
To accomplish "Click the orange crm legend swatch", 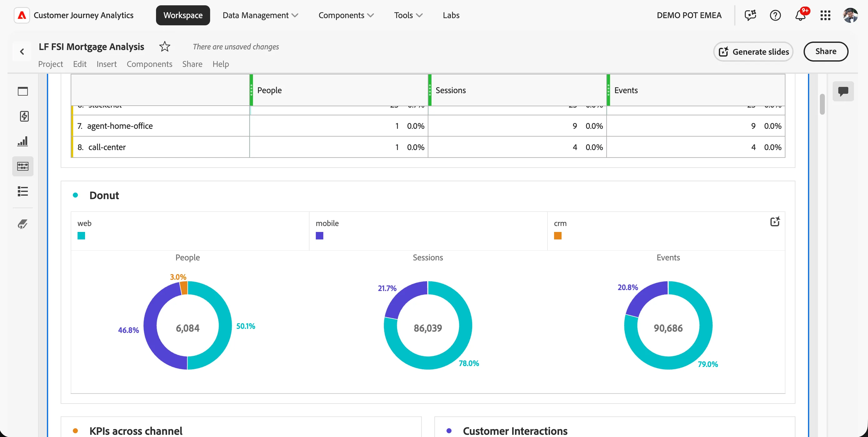I will pyautogui.click(x=558, y=235).
